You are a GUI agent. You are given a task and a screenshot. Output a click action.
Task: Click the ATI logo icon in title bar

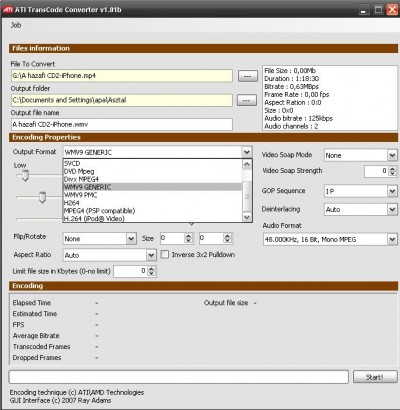[8, 9]
